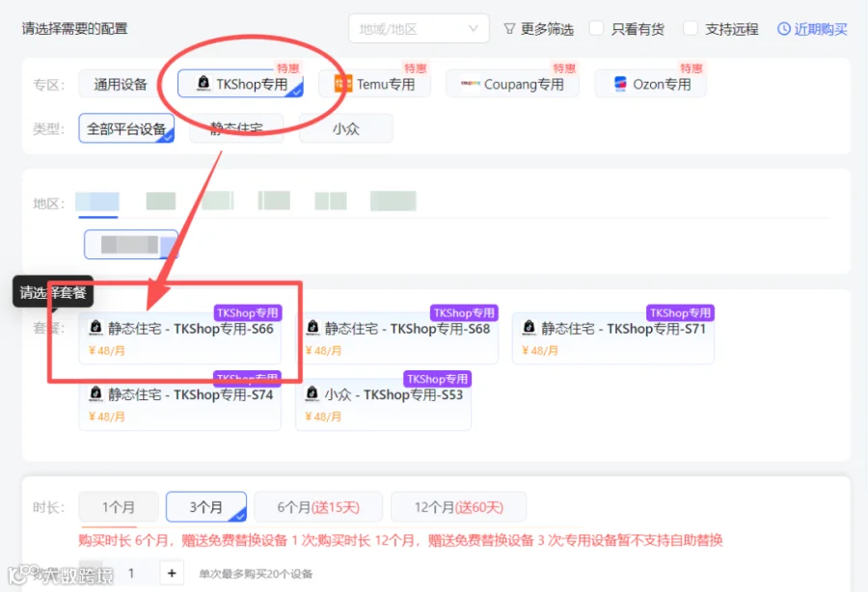Image resolution: width=868 pixels, height=592 pixels.
Task: Click the orange Temu logo icon
Action: (343, 84)
